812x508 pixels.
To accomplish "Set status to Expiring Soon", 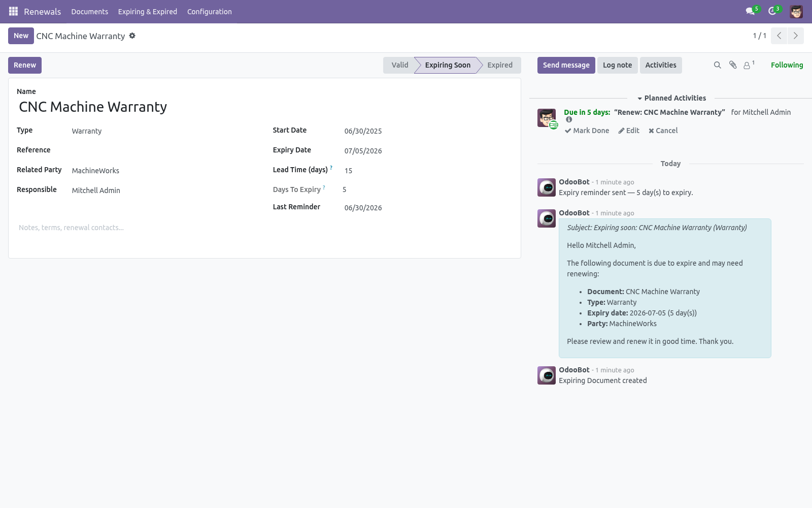I will click(447, 65).
